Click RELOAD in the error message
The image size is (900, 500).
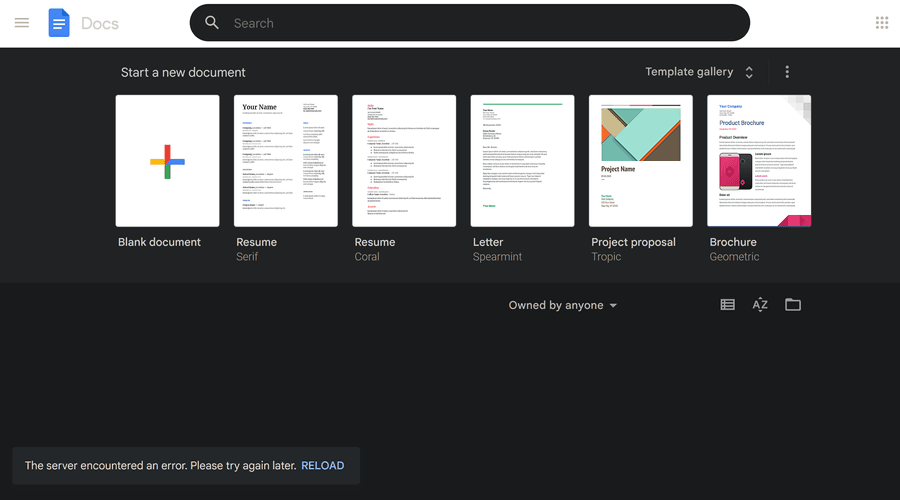click(x=322, y=466)
